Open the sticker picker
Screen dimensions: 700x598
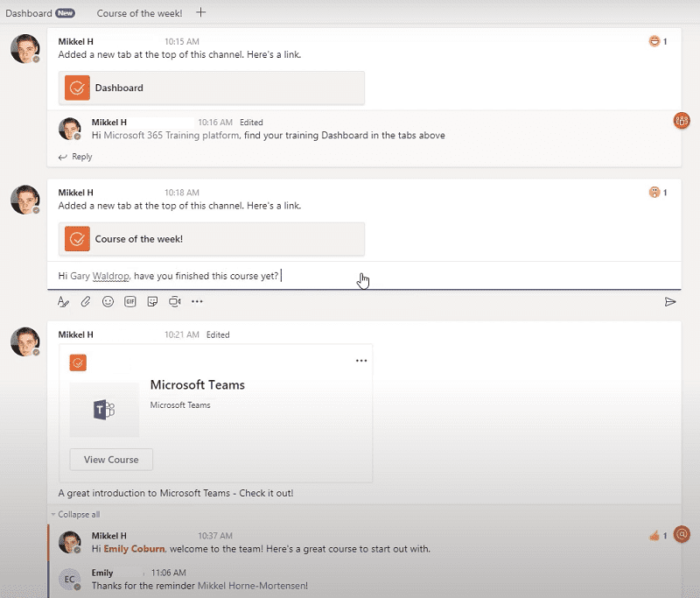coord(152,302)
